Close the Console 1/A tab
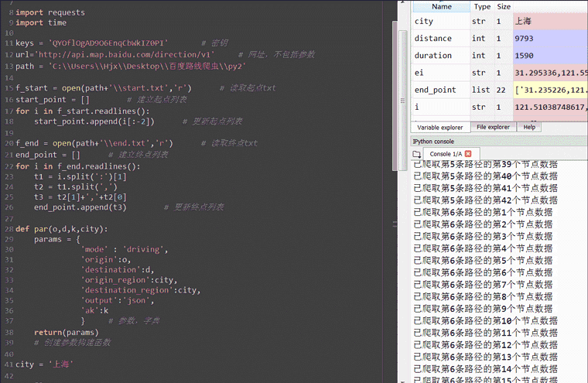 [x=468, y=154]
